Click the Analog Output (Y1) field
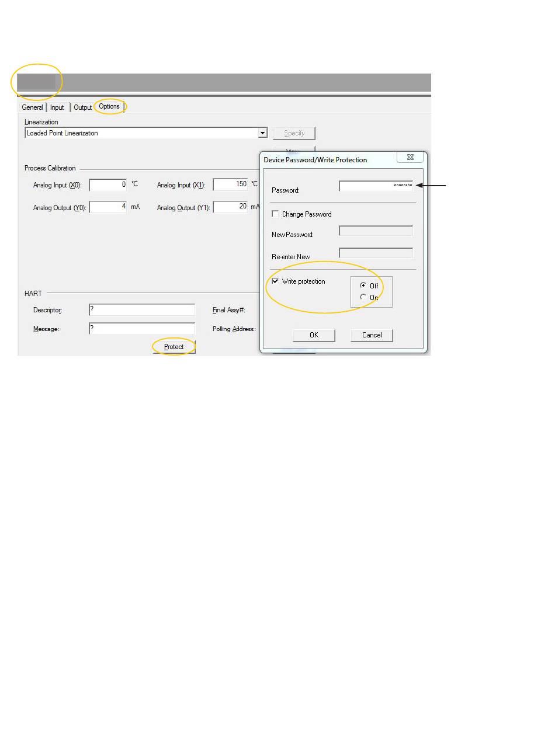555x756 pixels. pos(230,207)
